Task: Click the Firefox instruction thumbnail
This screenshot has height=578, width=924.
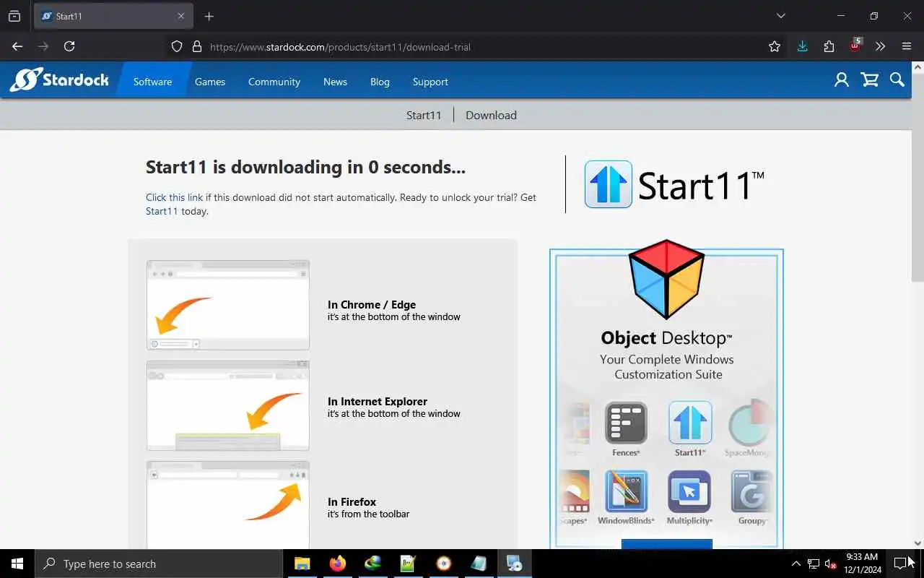Action: click(x=228, y=505)
